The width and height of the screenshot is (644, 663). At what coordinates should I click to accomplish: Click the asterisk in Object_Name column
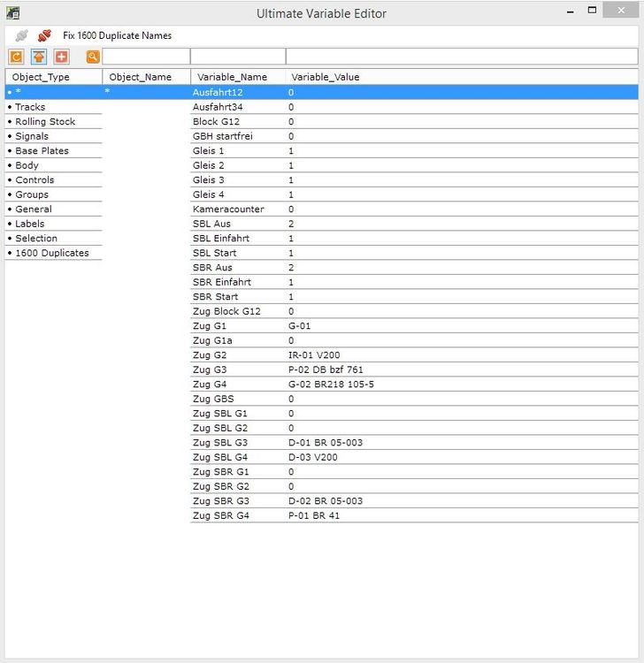click(107, 91)
